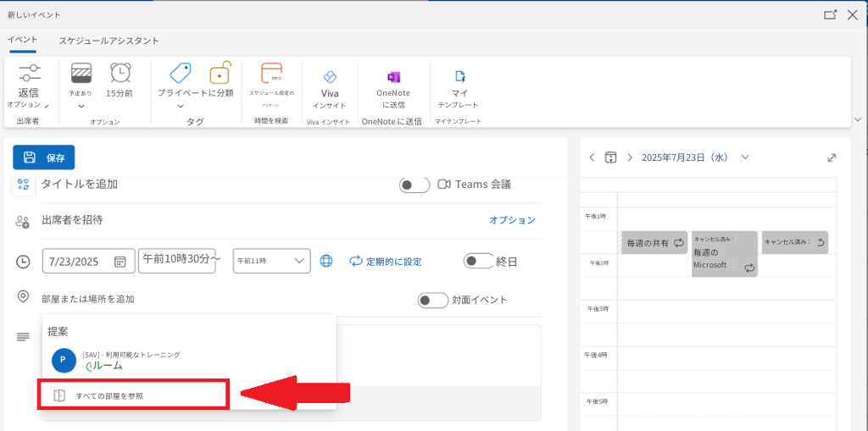The image size is (868, 431).
Task: Open the Response options icon
Action: point(29,73)
